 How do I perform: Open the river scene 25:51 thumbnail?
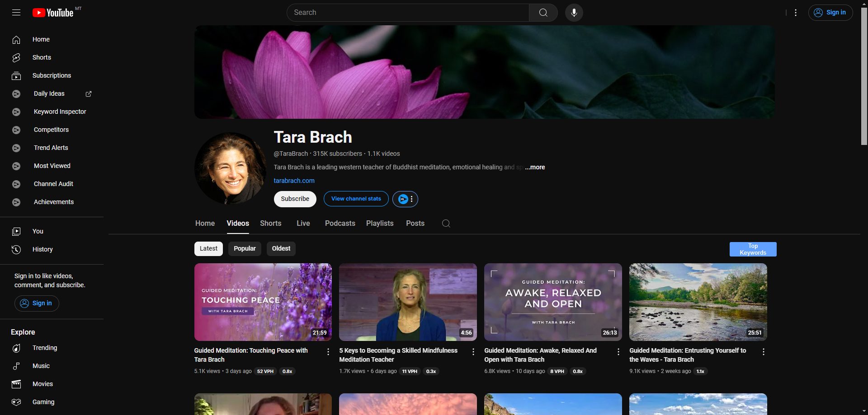pyautogui.click(x=698, y=302)
